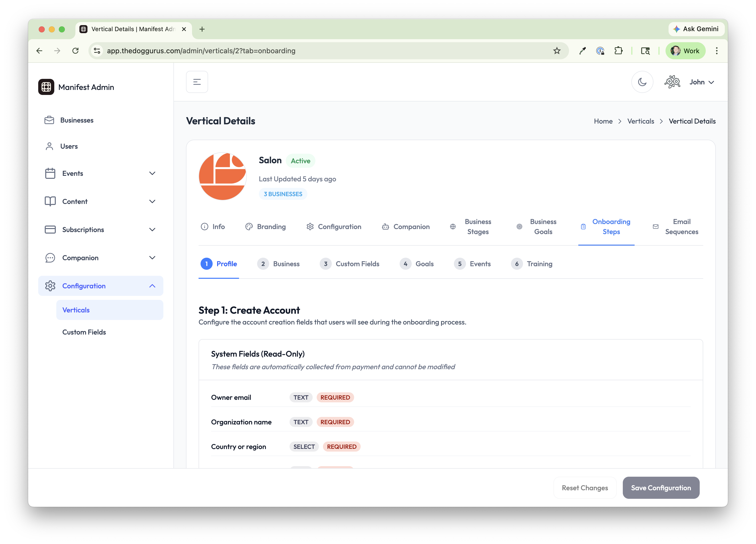Click the Save Configuration button
The width and height of the screenshot is (756, 544).
click(661, 488)
